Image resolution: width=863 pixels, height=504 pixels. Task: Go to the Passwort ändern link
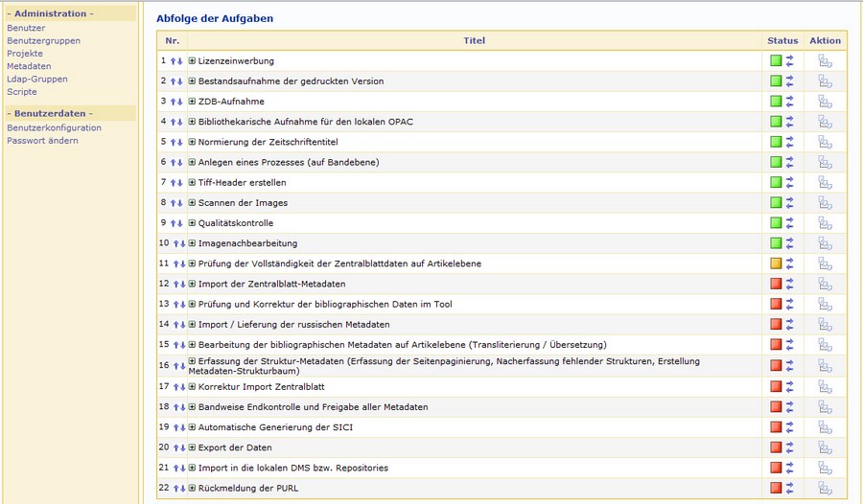pyautogui.click(x=42, y=141)
